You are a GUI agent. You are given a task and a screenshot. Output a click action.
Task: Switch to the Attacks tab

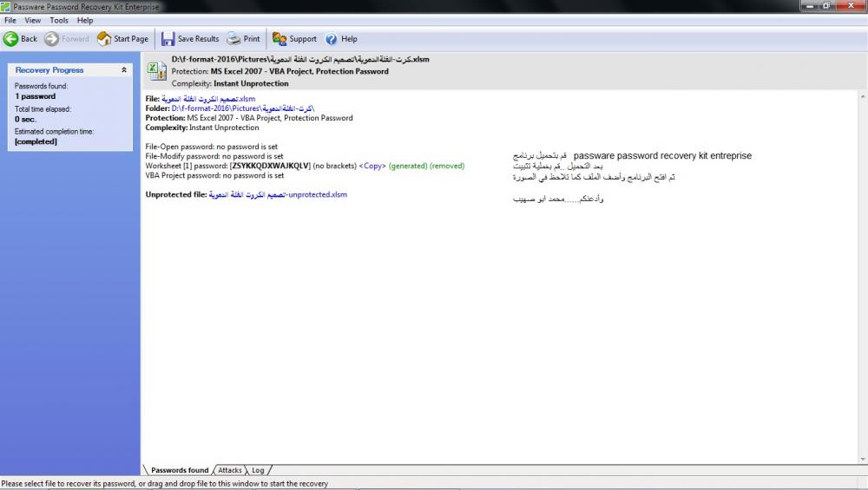[x=230, y=470]
